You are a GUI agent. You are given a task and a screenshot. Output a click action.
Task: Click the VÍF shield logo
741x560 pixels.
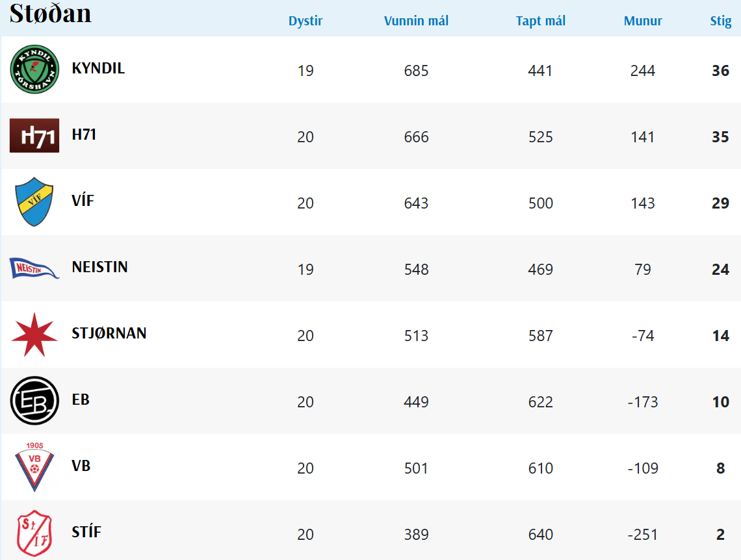[34, 202]
